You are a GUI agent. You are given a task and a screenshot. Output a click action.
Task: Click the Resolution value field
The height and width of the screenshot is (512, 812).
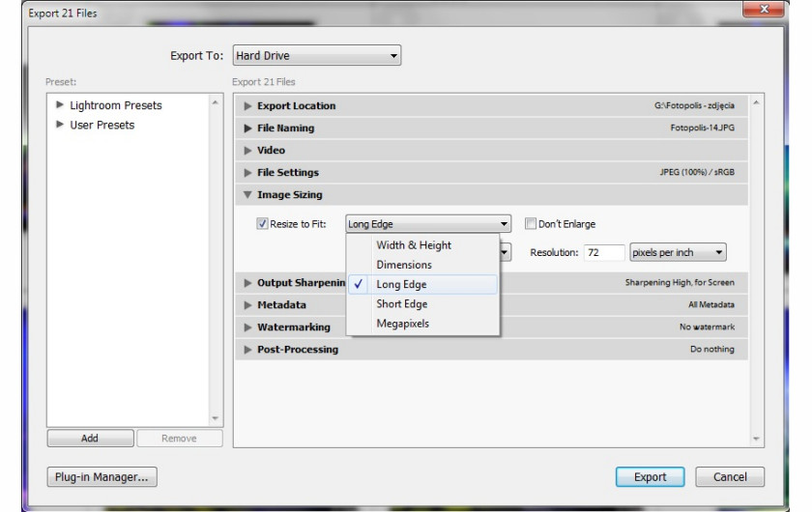[604, 252]
